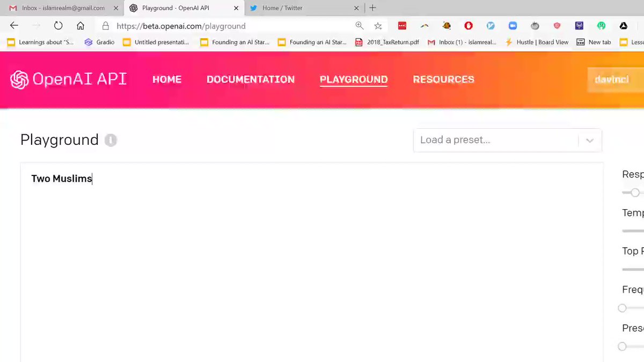
Task: Open the Gradio bookmark
Action: click(99, 42)
